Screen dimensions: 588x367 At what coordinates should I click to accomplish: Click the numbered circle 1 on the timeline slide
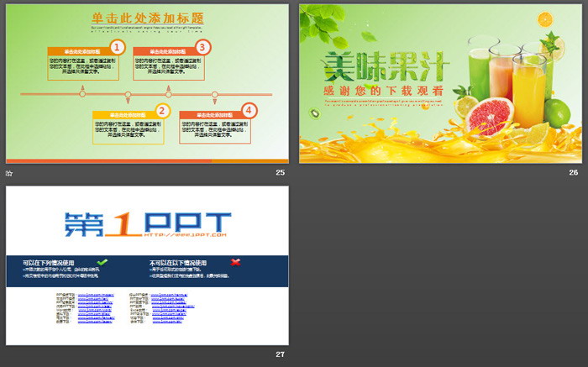pos(117,47)
